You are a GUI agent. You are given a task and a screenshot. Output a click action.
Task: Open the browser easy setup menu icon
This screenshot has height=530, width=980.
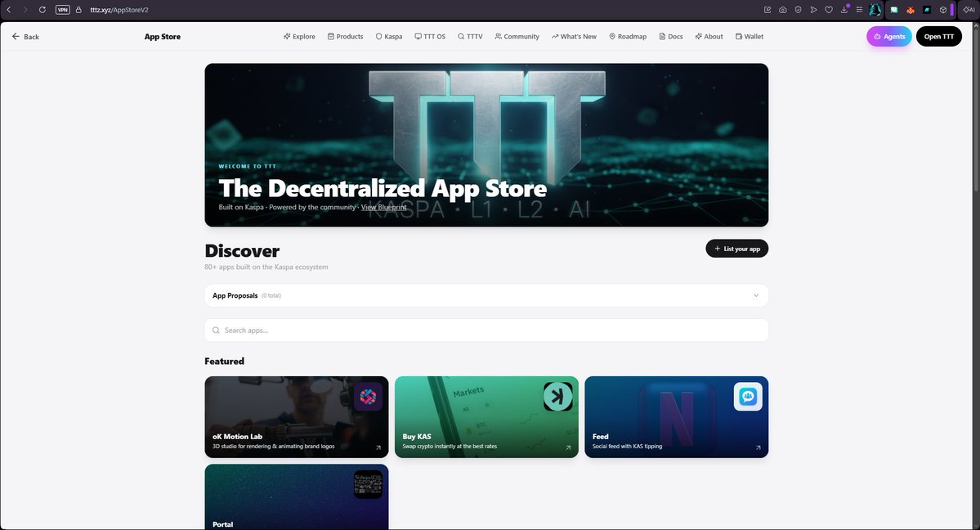pyautogui.click(x=859, y=10)
